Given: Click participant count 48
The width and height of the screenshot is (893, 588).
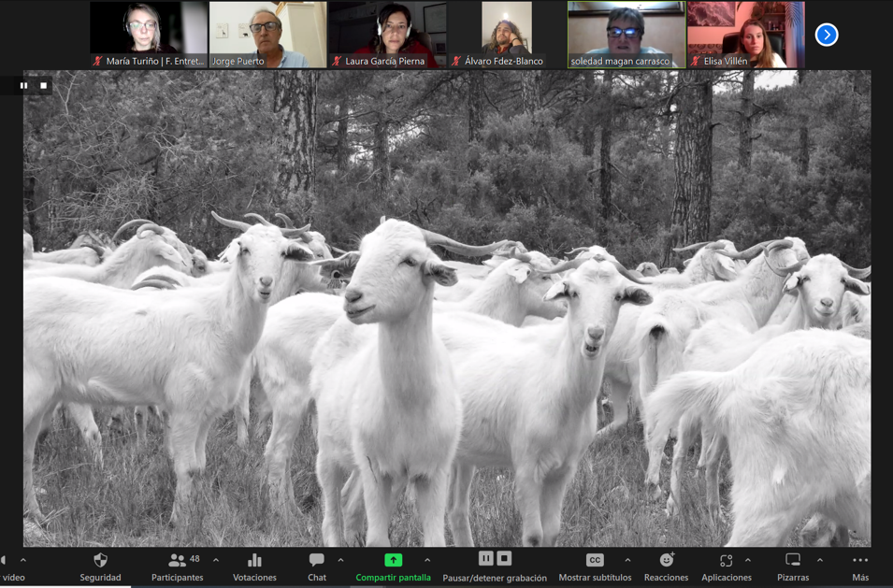Looking at the screenshot, I should [x=194, y=558].
